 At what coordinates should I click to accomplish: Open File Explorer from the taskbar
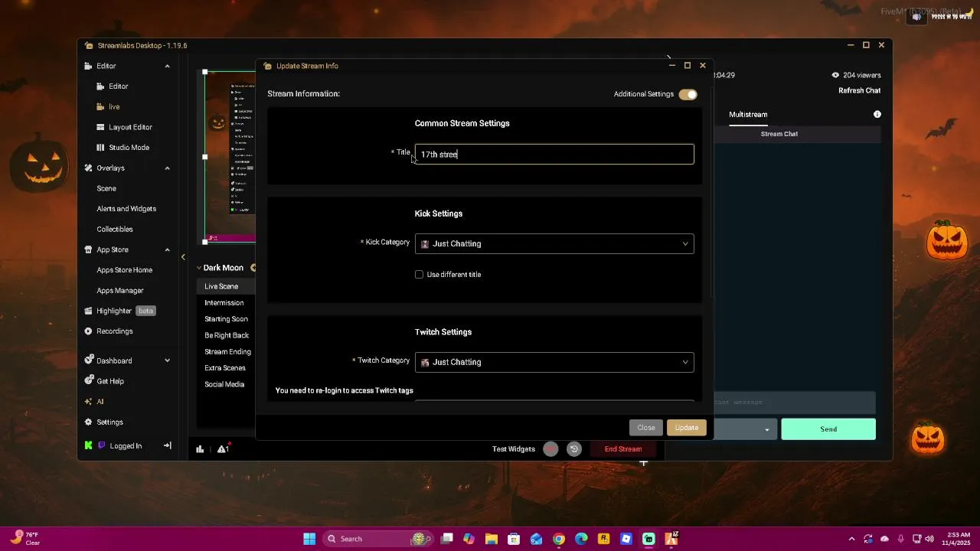(x=492, y=539)
